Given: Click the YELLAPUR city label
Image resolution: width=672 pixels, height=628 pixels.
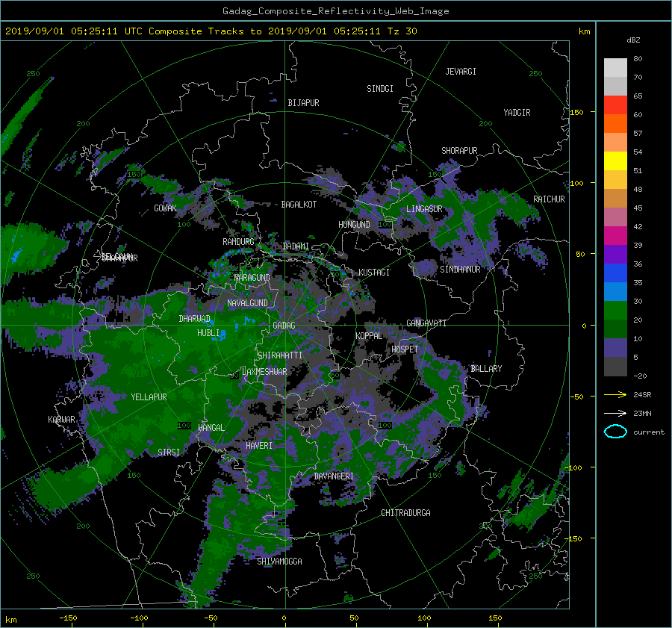Looking at the screenshot, I should point(149,397).
